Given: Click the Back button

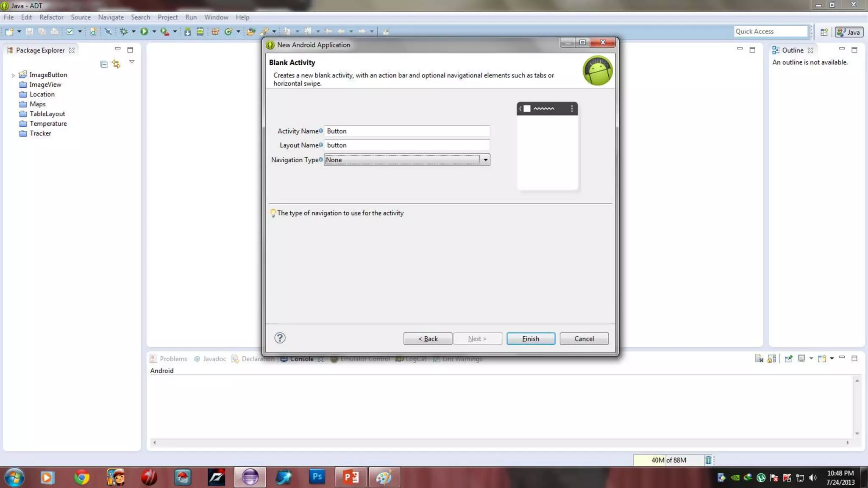Looking at the screenshot, I should (428, 338).
